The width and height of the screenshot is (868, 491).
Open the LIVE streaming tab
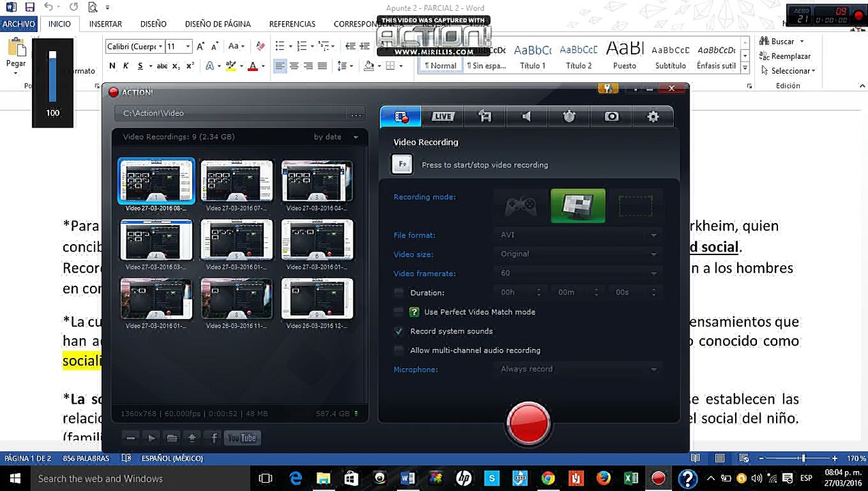442,117
